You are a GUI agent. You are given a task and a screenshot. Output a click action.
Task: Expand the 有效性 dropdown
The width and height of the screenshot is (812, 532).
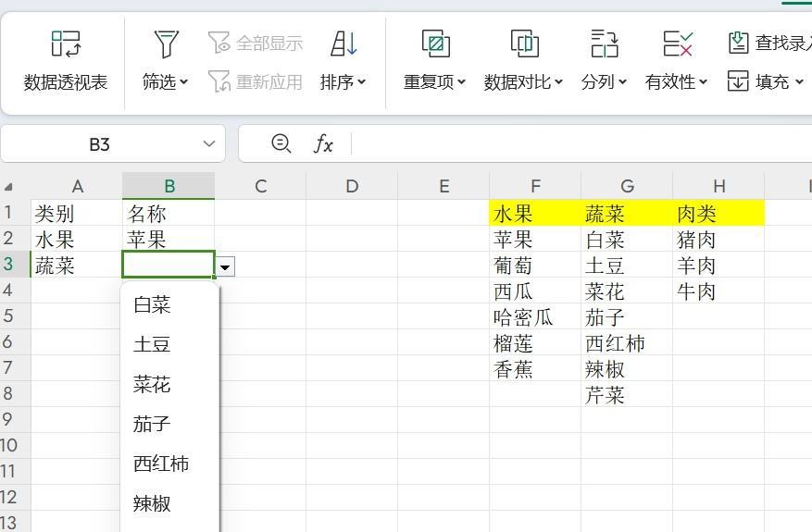click(x=703, y=81)
